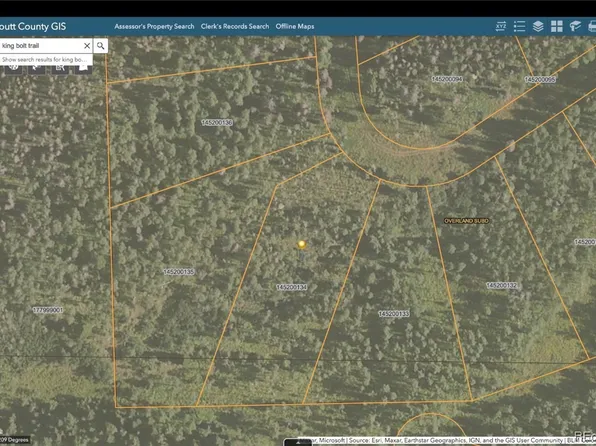Open Clerk's Records Search link

coord(235,26)
